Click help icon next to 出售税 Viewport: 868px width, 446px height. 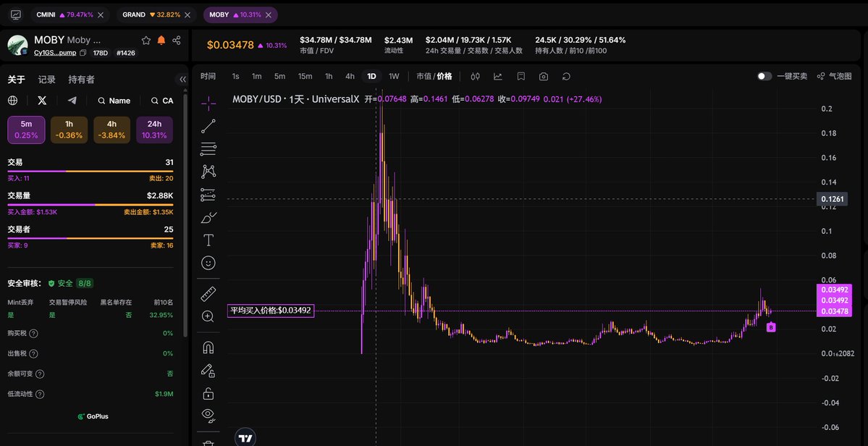(33, 353)
